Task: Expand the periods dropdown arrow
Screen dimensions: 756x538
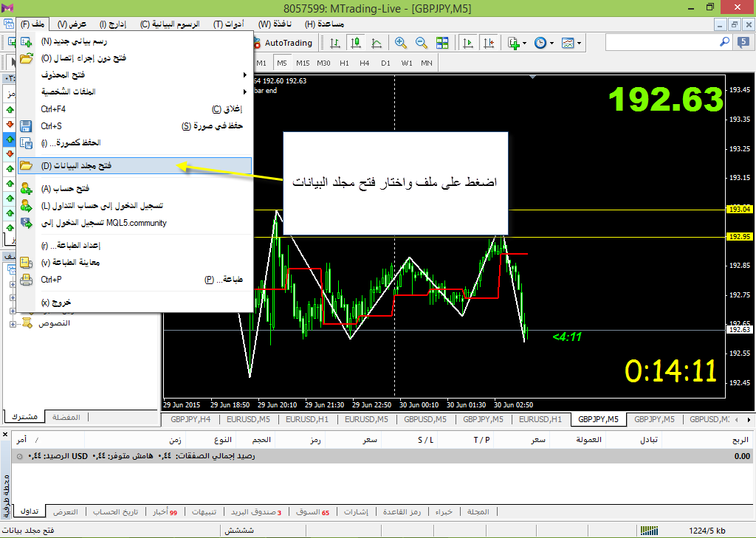Action: (551, 43)
